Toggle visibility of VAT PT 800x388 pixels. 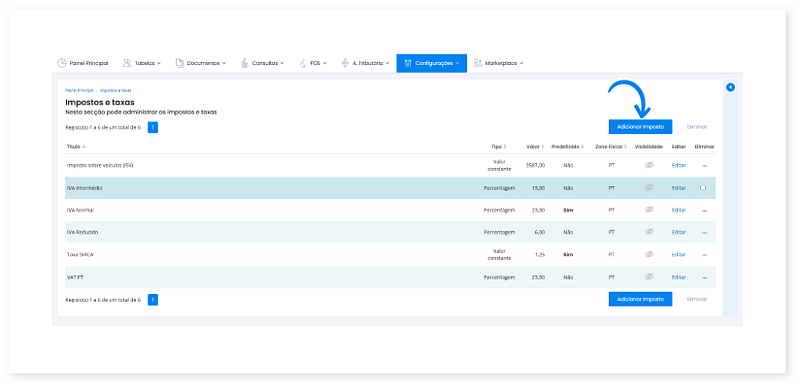[x=649, y=276]
